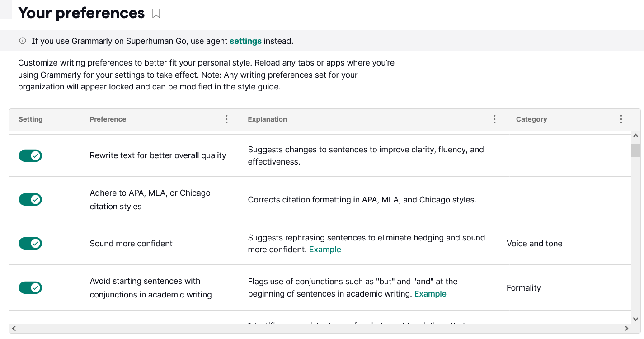
Task: Toggle Sound more confident setting
Action: click(x=30, y=244)
